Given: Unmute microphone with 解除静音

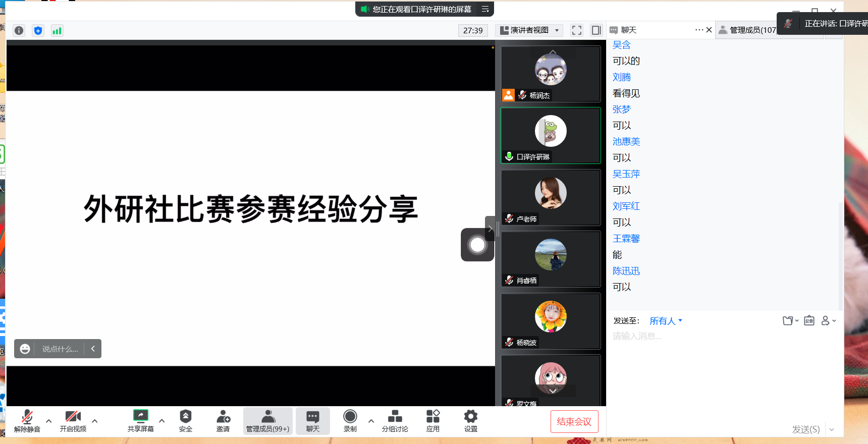Looking at the screenshot, I should (x=27, y=421).
